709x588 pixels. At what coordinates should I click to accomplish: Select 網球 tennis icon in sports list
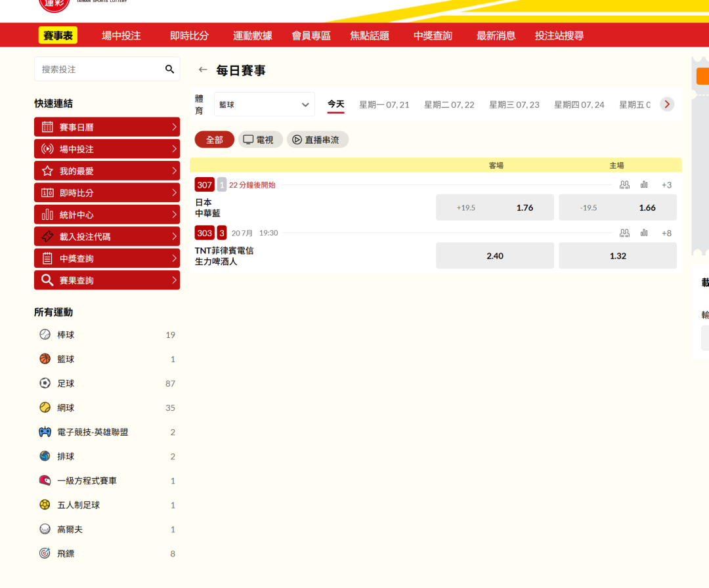[x=45, y=408]
